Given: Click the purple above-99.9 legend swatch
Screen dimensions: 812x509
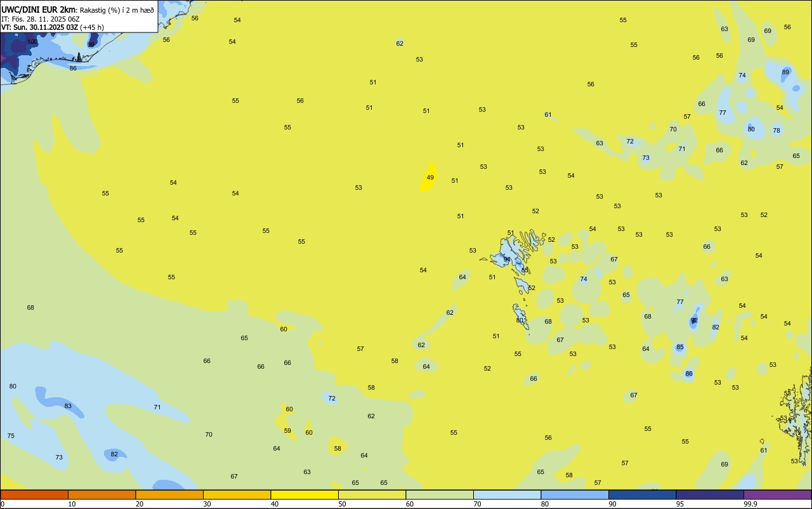Looking at the screenshot, I should (777, 494).
